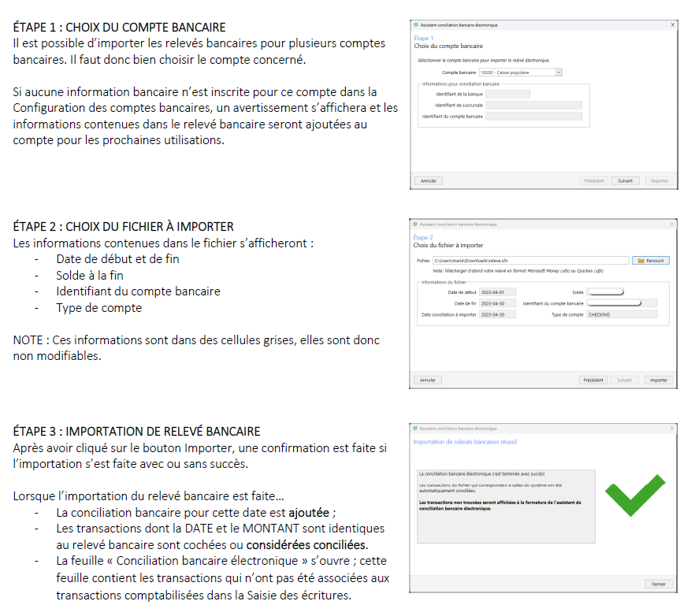Click the Fichier path field
This screenshot has height=616, width=691.
530,261
